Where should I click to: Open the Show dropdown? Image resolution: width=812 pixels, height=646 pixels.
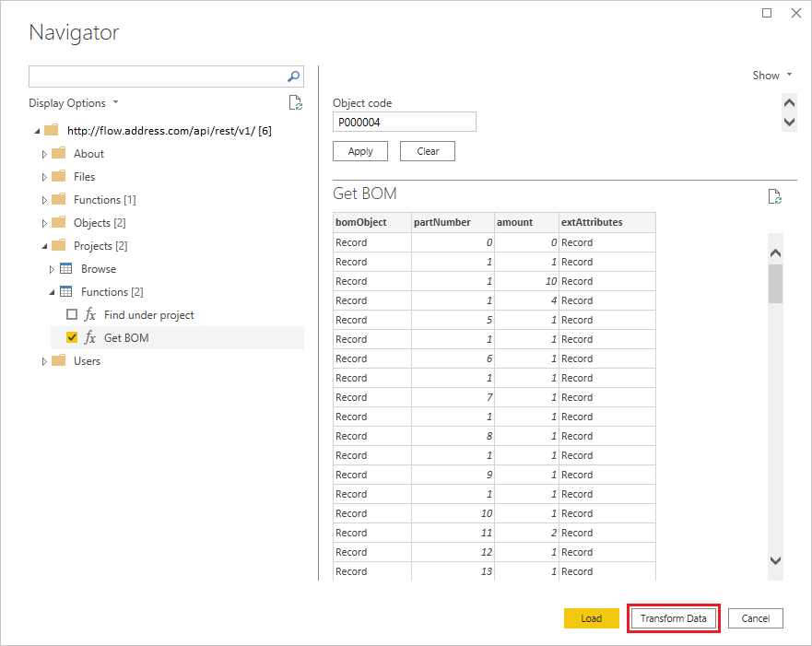[x=772, y=75]
